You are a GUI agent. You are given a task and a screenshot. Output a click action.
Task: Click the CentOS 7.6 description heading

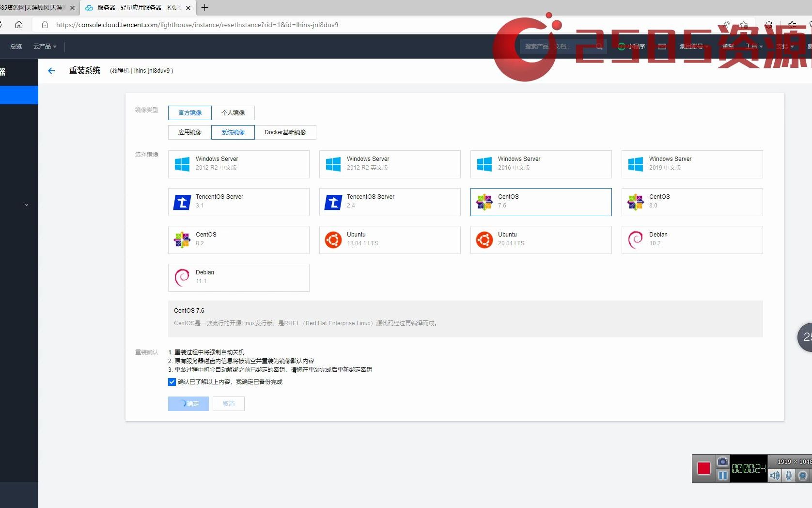point(189,311)
